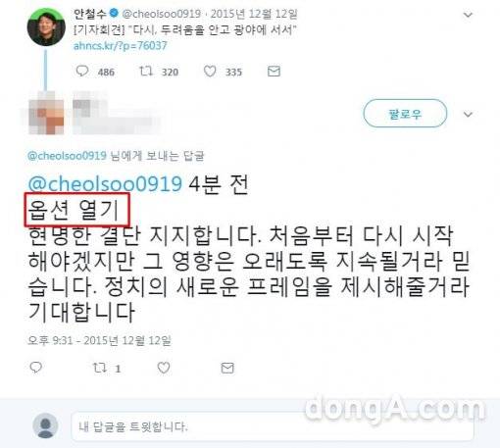Like the reply tweet with heart icon

[164, 368]
